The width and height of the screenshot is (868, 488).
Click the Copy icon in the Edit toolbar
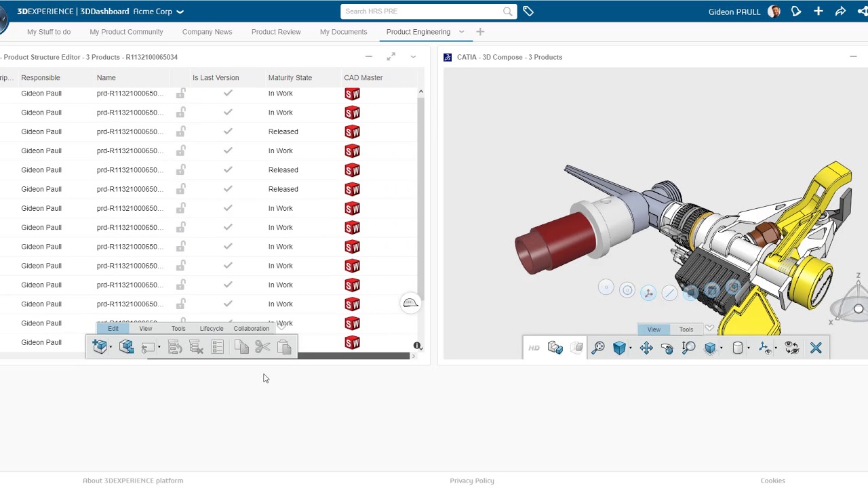click(x=241, y=347)
